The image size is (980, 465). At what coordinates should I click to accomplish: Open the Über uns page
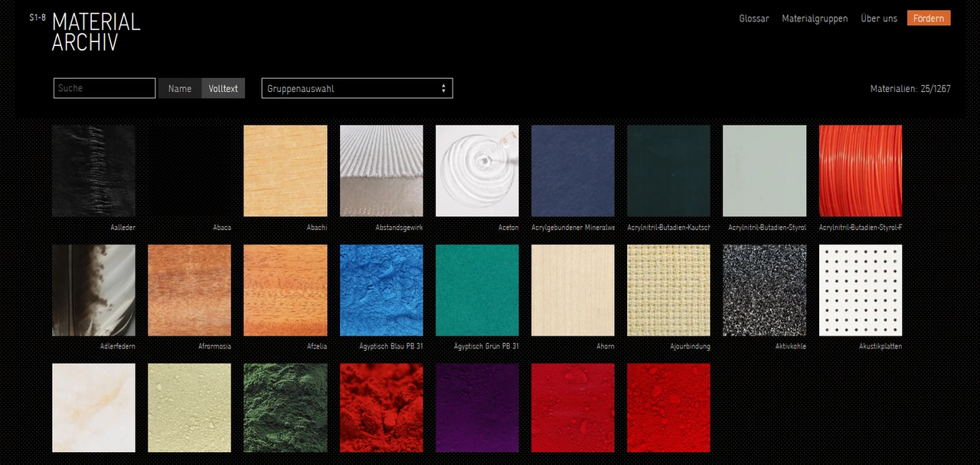coord(879,18)
